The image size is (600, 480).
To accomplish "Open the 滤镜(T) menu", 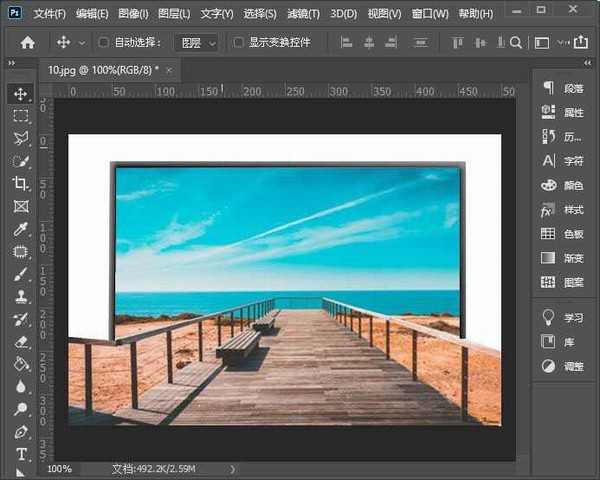I will click(303, 14).
